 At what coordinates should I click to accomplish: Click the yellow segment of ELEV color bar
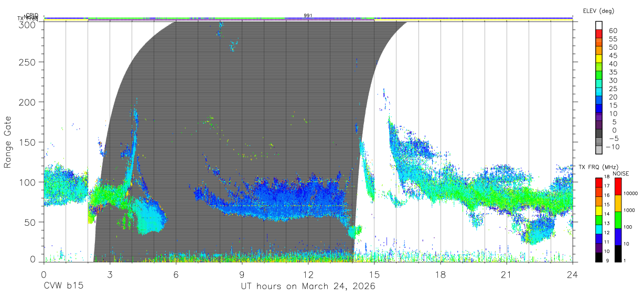(x=598, y=59)
